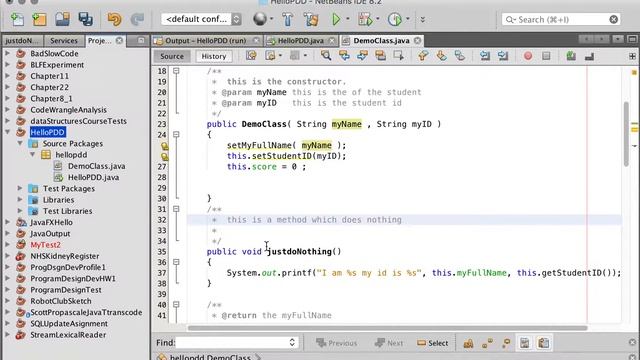Open the Profile Project dropdown arrow
The height and width of the screenshot is (360, 640).
click(x=408, y=19)
